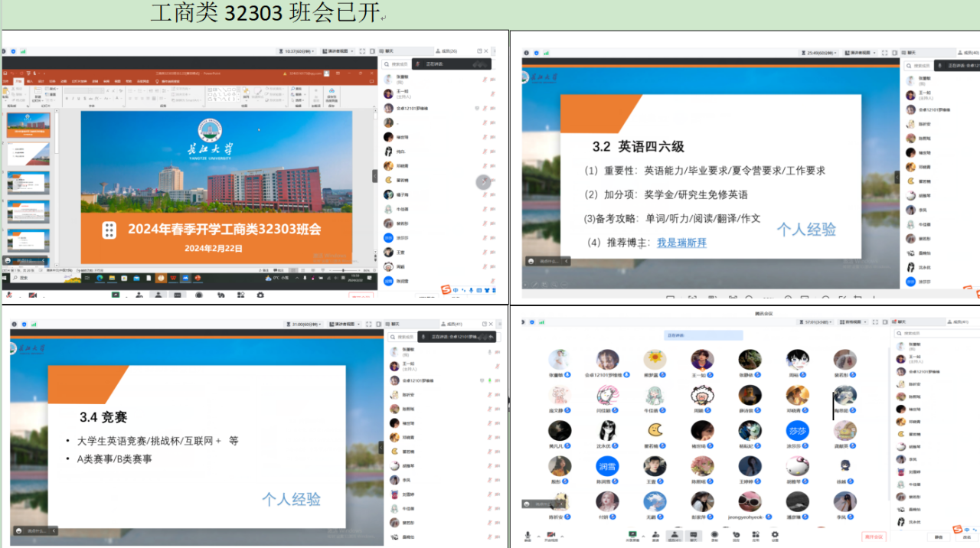Viewport: 980px width, 548px height.
Task: Click the red Leave Meeting button
Action: [x=874, y=537]
